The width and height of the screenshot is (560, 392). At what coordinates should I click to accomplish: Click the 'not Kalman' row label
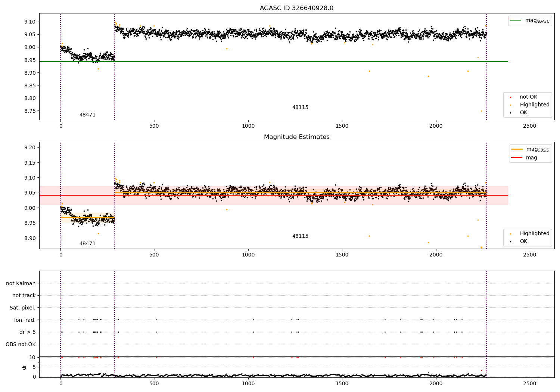[x=21, y=283]
